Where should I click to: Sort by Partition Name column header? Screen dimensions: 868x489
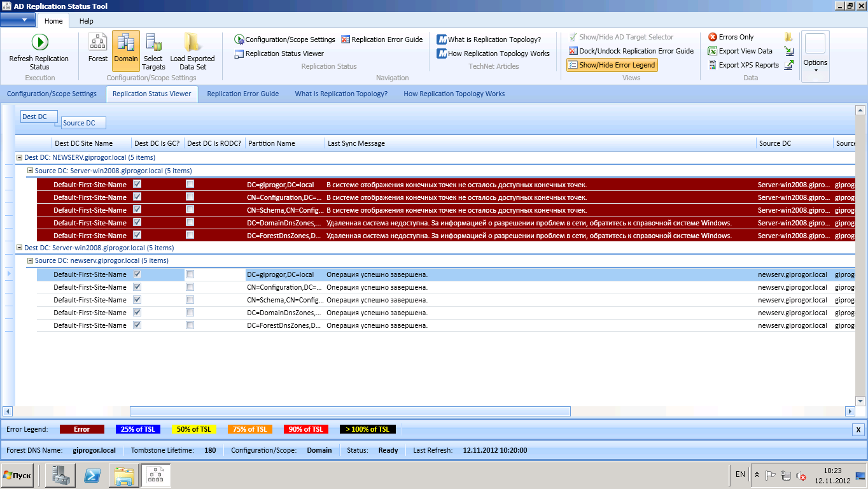point(285,143)
